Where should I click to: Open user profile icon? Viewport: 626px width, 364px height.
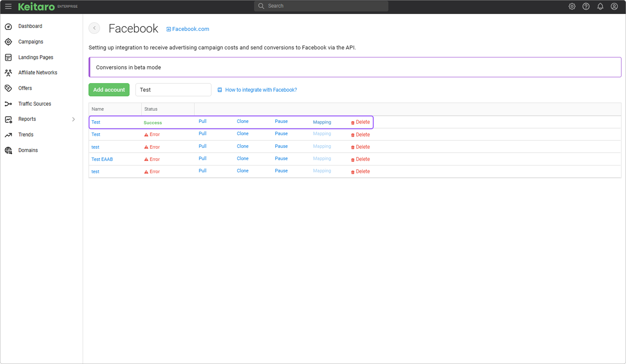[x=614, y=6]
